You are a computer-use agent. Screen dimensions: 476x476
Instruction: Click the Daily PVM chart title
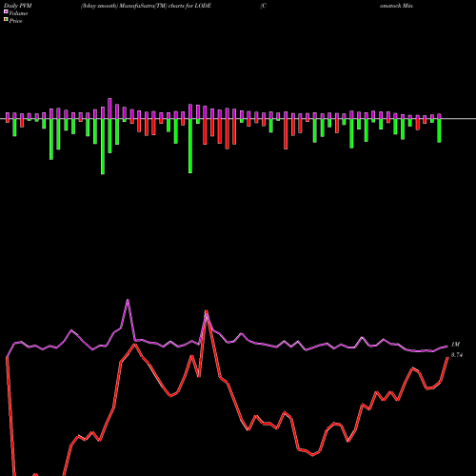pyautogui.click(x=18, y=6)
